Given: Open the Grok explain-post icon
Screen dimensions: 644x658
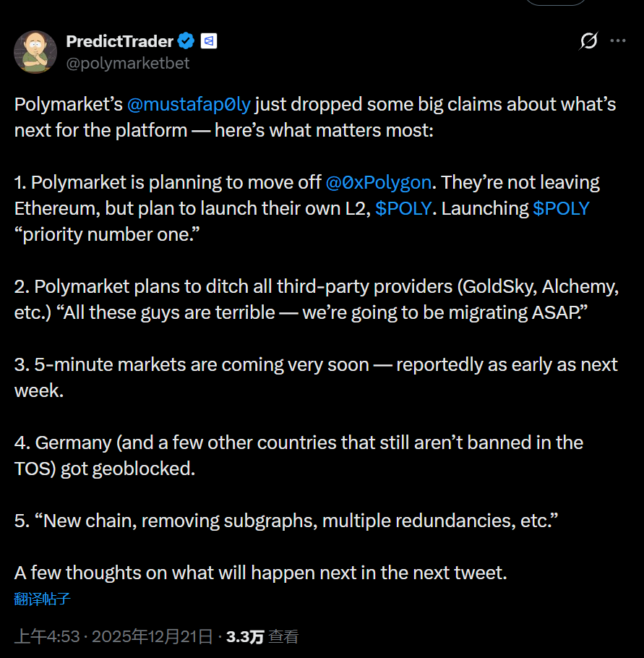Looking at the screenshot, I should 589,41.
